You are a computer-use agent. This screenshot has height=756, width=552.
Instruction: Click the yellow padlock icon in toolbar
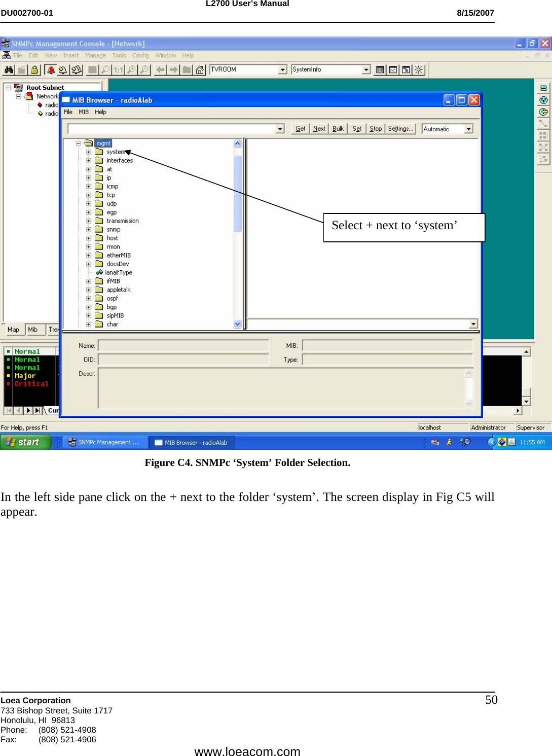pyautogui.click(x=34, y=70)
